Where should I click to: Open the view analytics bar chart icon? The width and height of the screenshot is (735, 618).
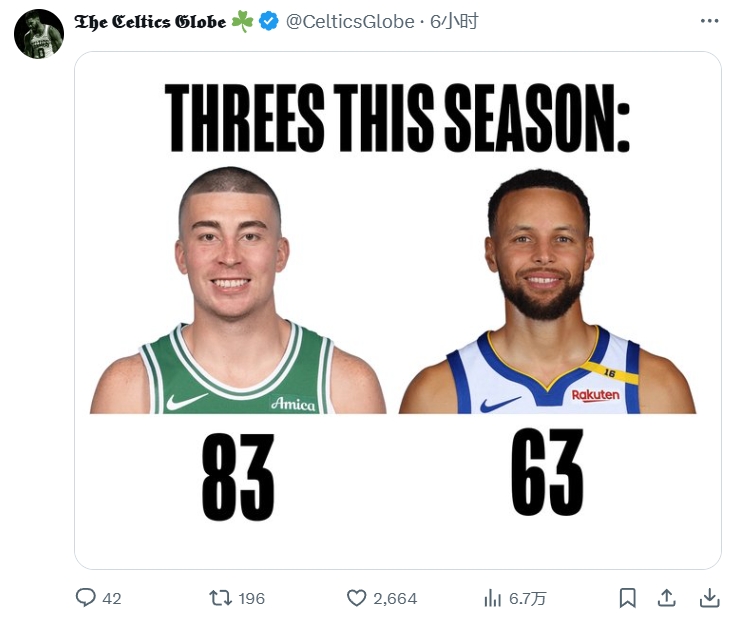click(492, 598)
